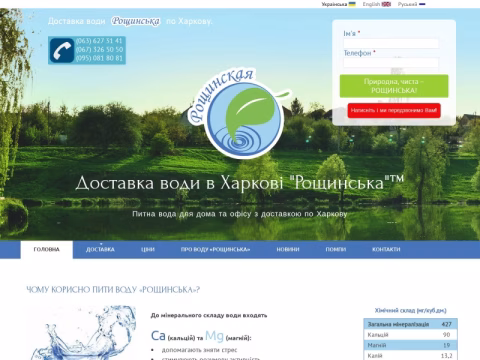This screenshot has width=480, height=360.
Task: Click the UK flag next to English
Action: 386,4
